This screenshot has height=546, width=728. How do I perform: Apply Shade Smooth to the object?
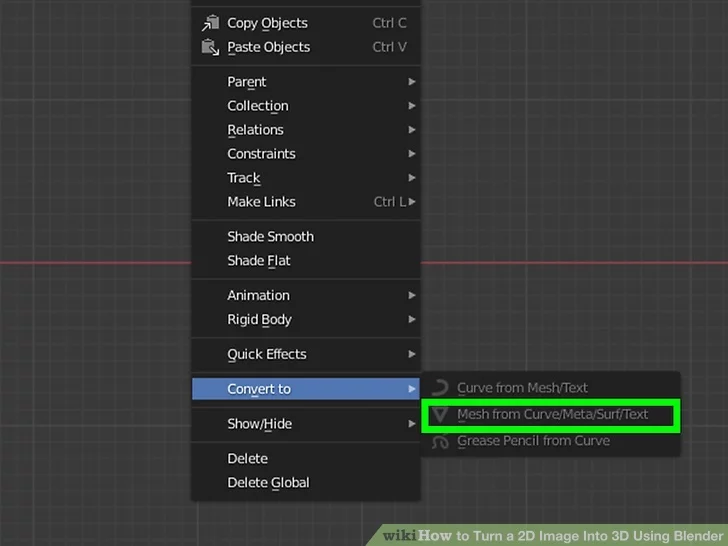[x=270, y=237]
